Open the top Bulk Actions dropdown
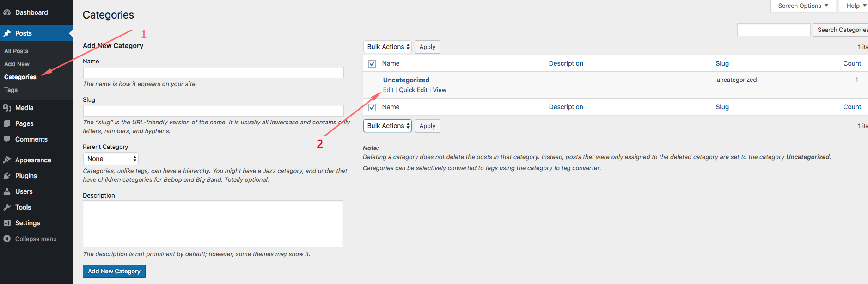This screenshot has height=284, width=868. point(387,47)
